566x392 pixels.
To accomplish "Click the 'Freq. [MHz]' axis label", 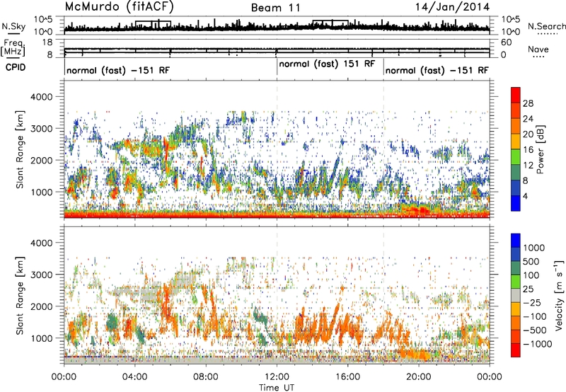I will pyautogui.click(x=13, y=48).
